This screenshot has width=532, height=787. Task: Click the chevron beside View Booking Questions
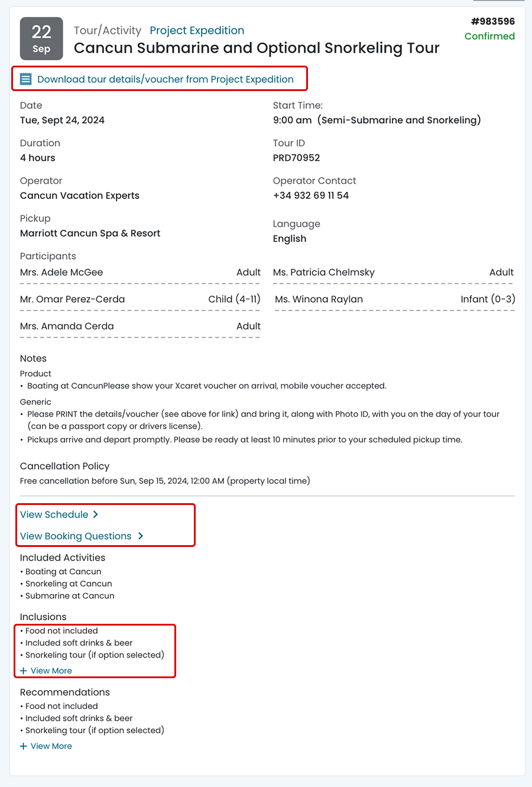pyautogui.click(x=141, y=536)
